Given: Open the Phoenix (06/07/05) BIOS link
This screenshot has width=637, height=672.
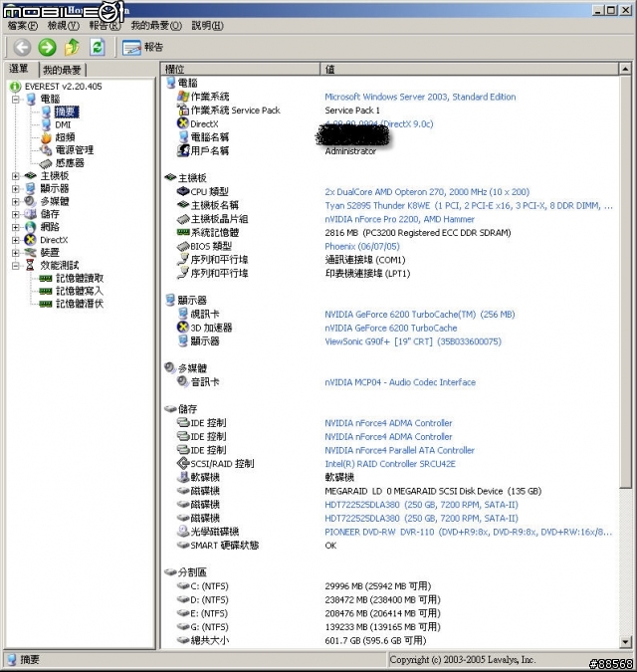Looking at the screenshot, I should click(362, 247).
